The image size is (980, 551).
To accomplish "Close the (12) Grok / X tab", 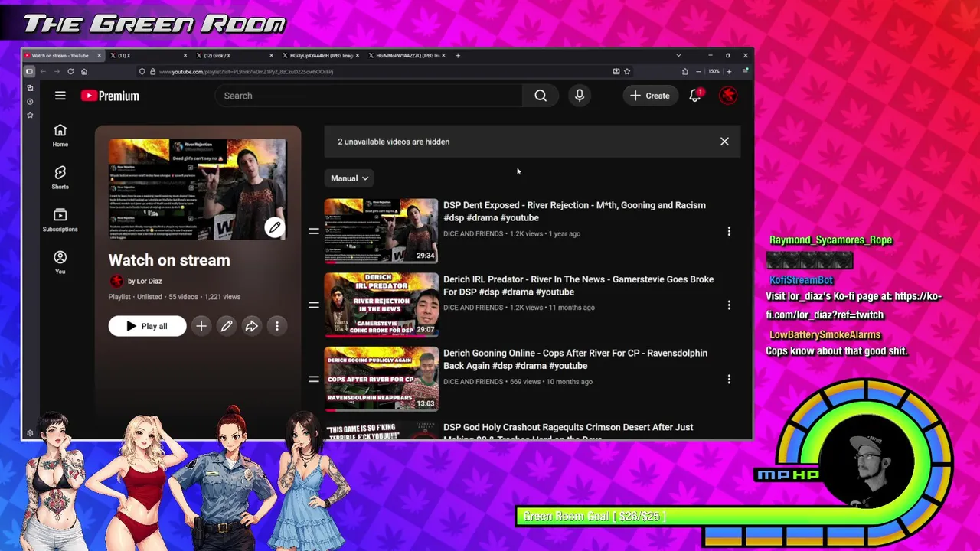I will (271, 55).
